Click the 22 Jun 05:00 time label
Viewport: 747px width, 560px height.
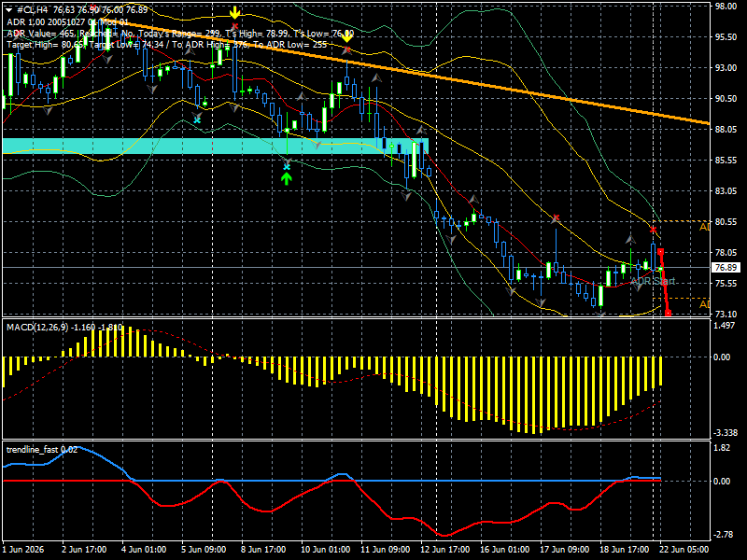684,550
